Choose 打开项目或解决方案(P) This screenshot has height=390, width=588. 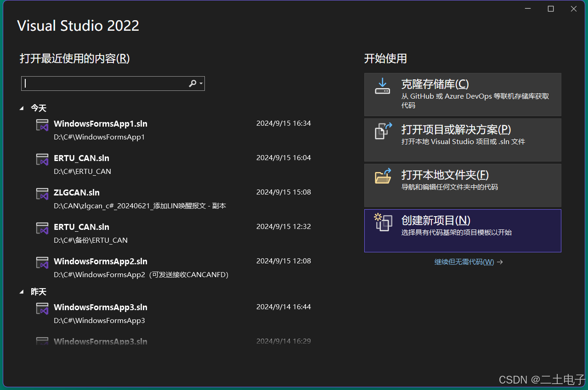coord(463,140)
